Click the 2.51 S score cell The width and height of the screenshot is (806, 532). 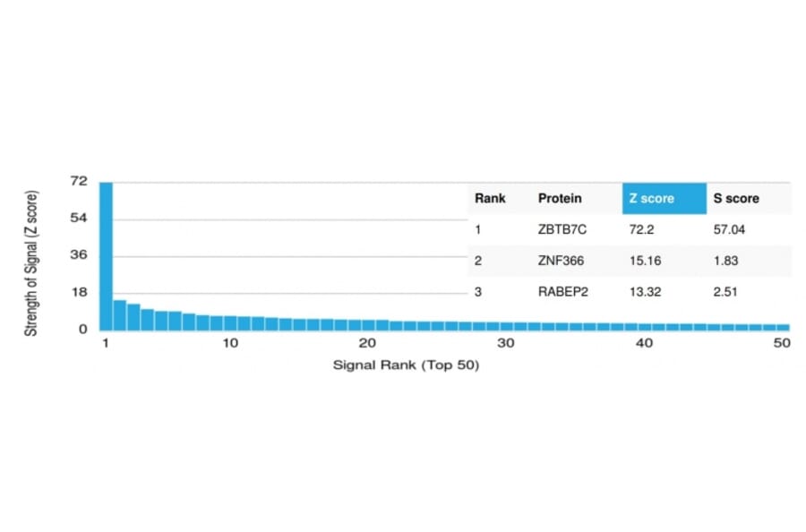click(725, 292)
